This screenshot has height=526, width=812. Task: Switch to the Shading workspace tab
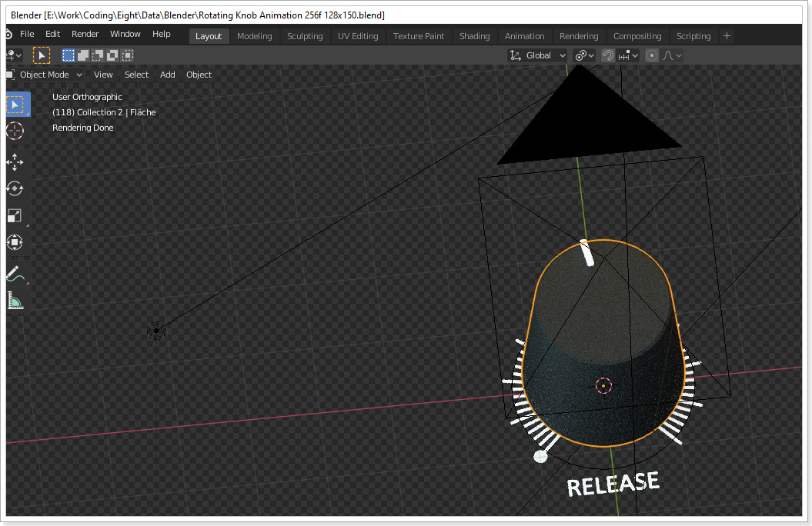474,36
